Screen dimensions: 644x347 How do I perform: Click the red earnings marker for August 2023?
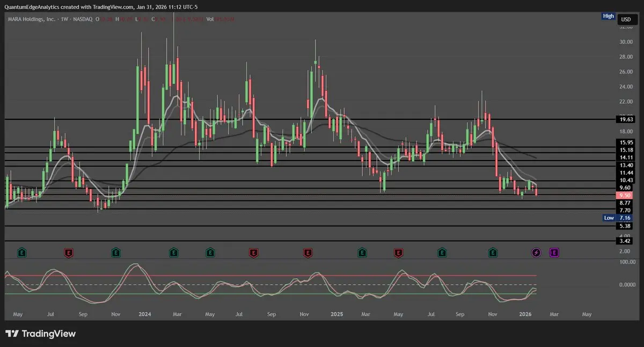click(x=68, y=252)
